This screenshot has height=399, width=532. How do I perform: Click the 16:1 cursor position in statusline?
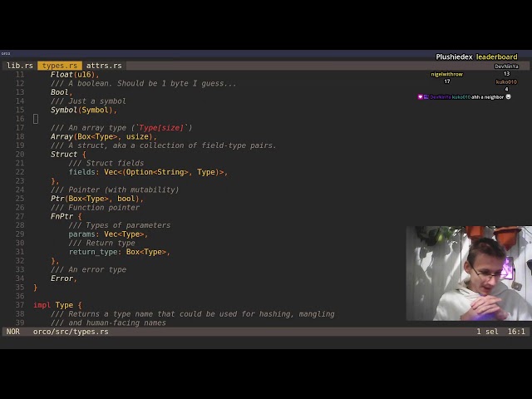516,332
